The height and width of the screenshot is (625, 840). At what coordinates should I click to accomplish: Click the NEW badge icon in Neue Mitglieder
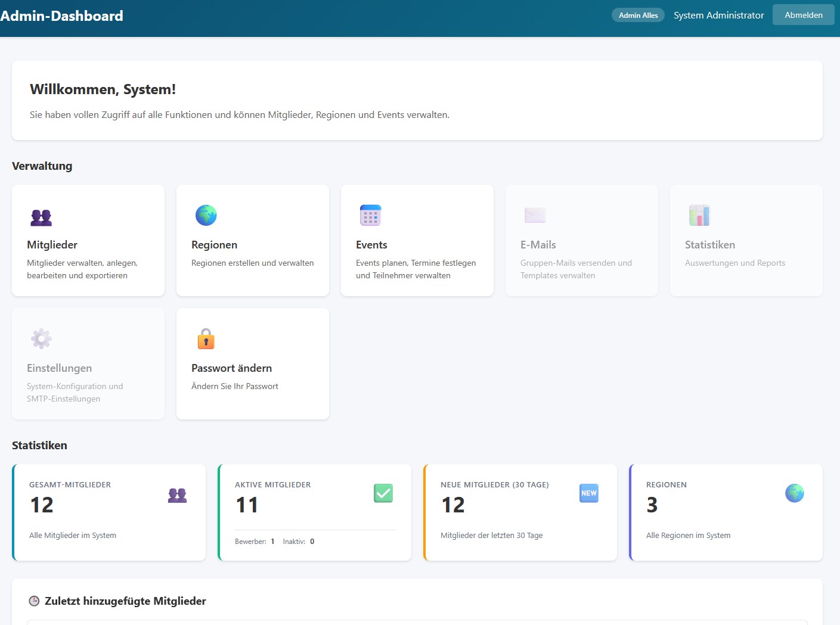click(x=589, y=493)
